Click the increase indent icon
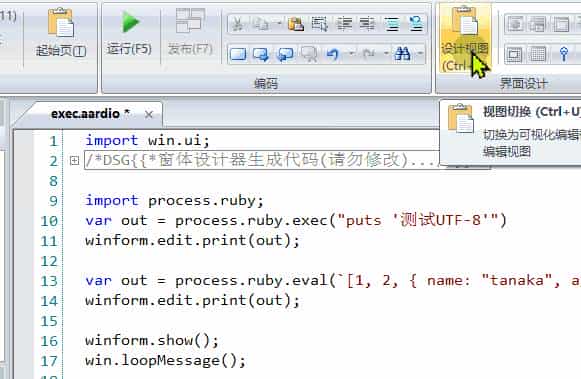 (344, 24)
